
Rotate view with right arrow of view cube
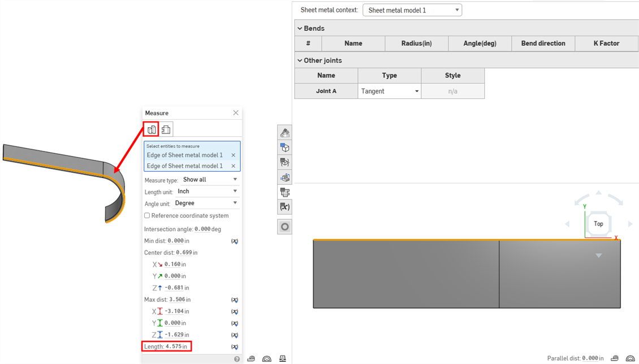pyautogui.click(x=630, y=224)
